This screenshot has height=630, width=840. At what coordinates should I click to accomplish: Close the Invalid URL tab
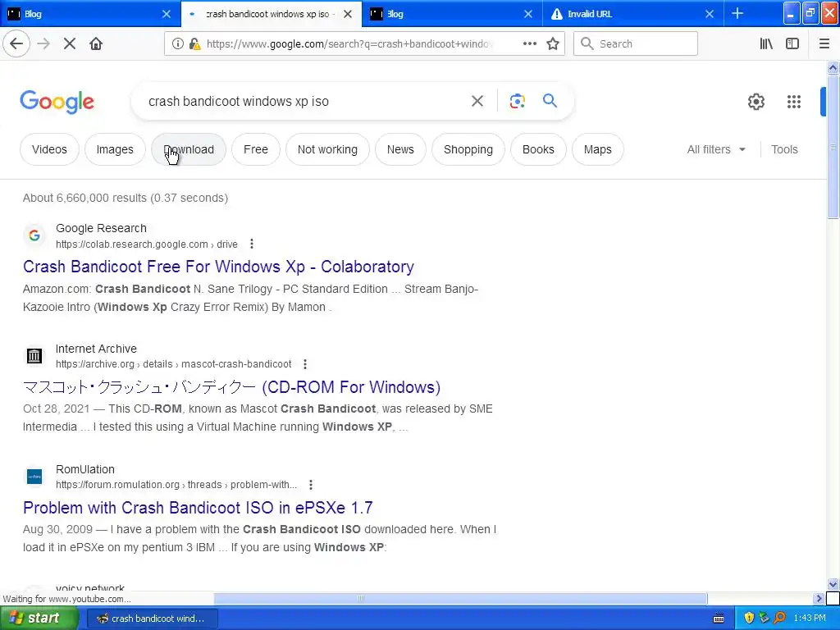[710, 14]
